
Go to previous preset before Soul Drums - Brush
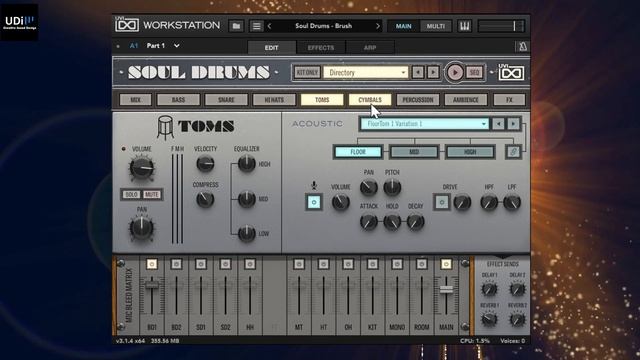click(x=269, y=26)
